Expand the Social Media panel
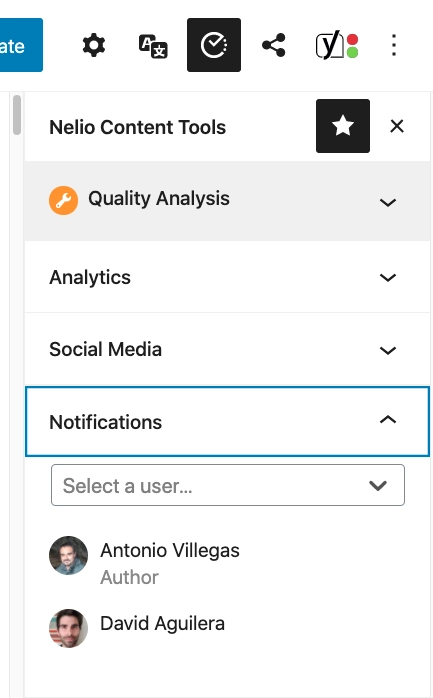This screenshot has height=698, width=433. 227,349
